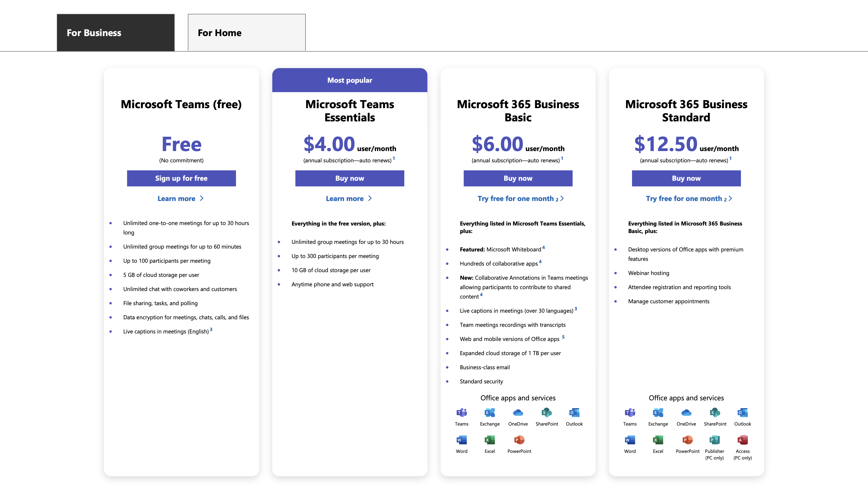Image resolution: width=868 pixels, height=488 pixels.
Task: Click the Access (PC only) icon
Action: pyautogui.click(x=742, y=440)
